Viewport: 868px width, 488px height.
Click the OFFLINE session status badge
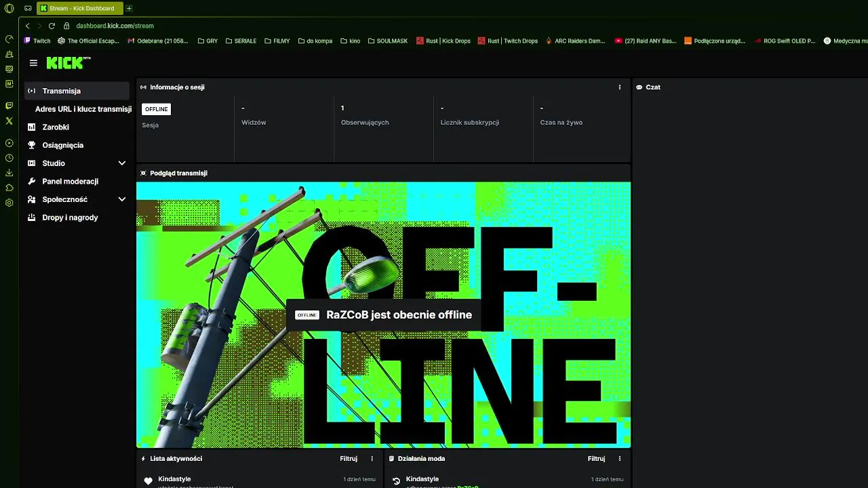click(x=156, y=109)
